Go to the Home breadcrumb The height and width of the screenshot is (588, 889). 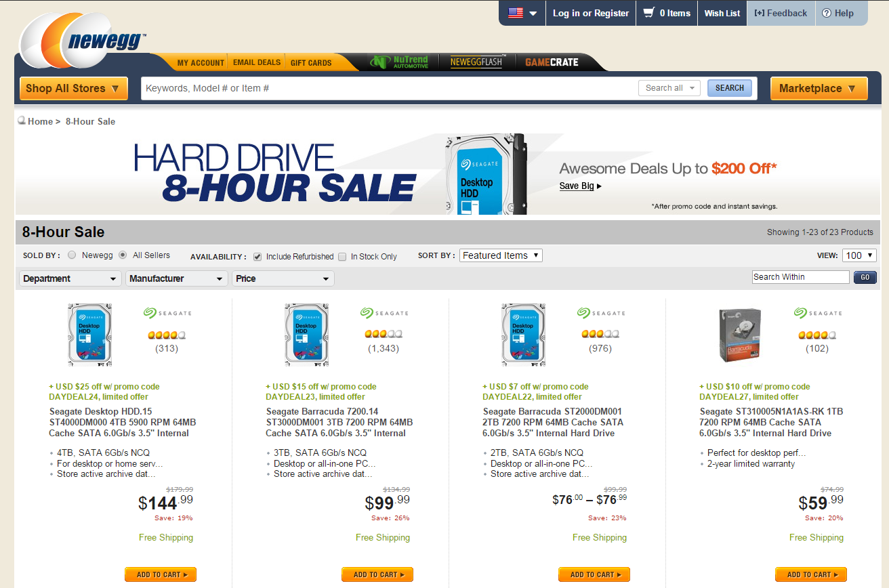tap(40, 121)
